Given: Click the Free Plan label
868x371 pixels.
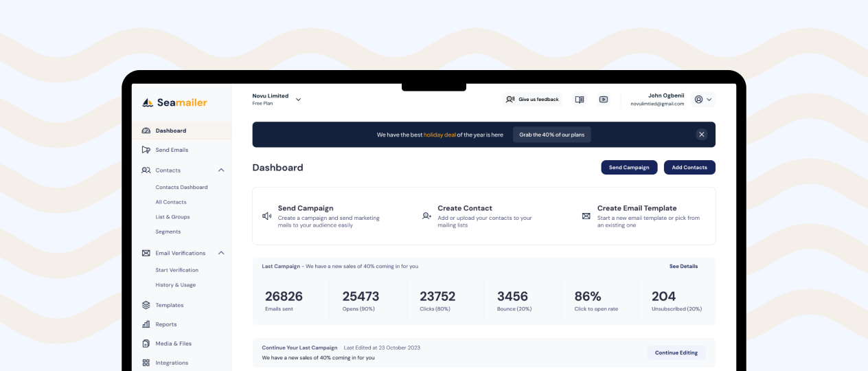Looking at the screenshot, I should click(262, 104).
